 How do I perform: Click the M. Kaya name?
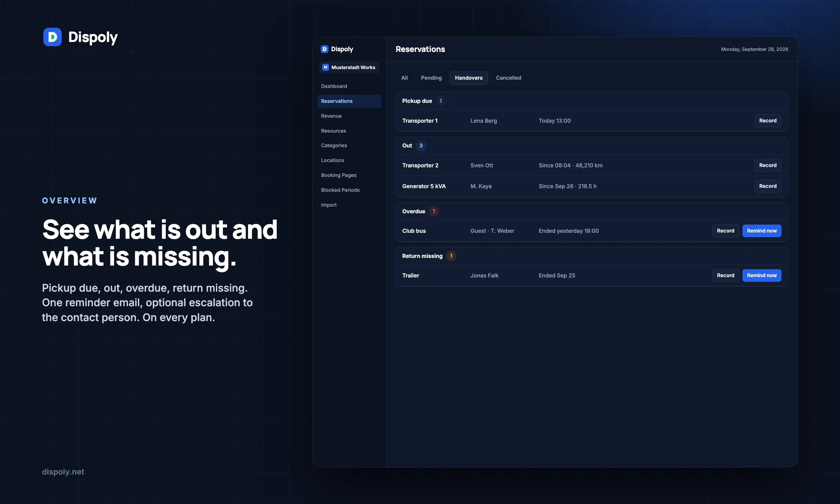[481, 187]
